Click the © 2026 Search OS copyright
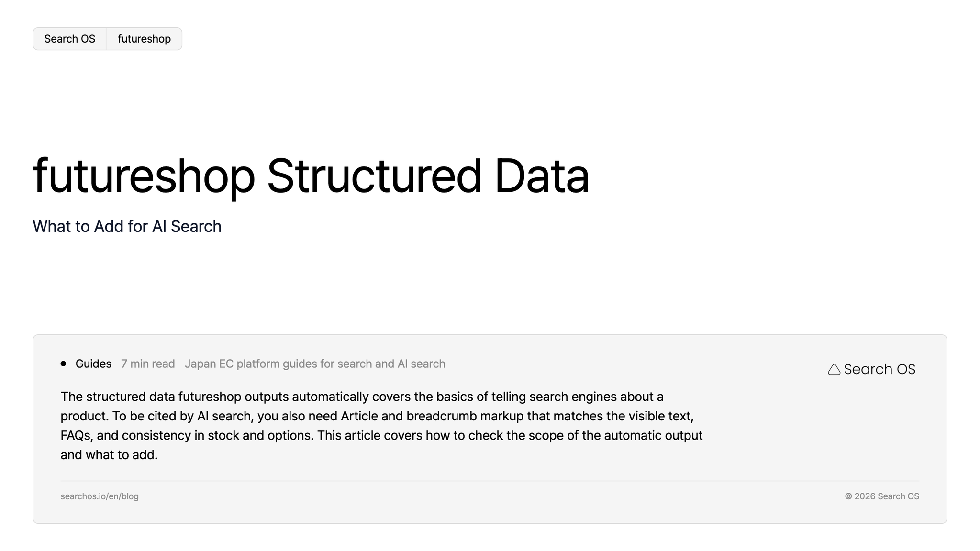The image size is (980, 551). pyautogui.click(x=882, y=496)
